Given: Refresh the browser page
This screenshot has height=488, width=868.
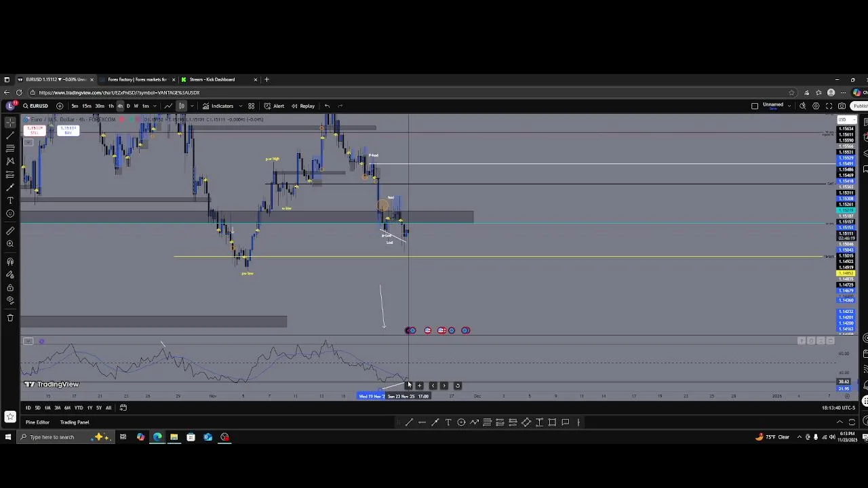Looking at the screenshot, I should (19, 92).
